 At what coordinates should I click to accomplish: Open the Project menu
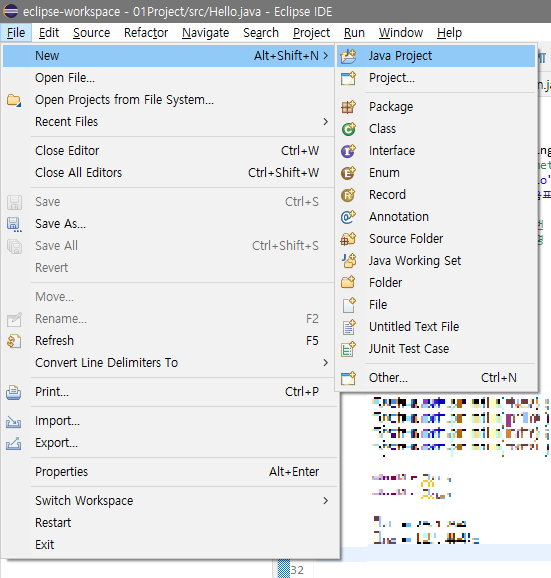click(x=311, y=33)
